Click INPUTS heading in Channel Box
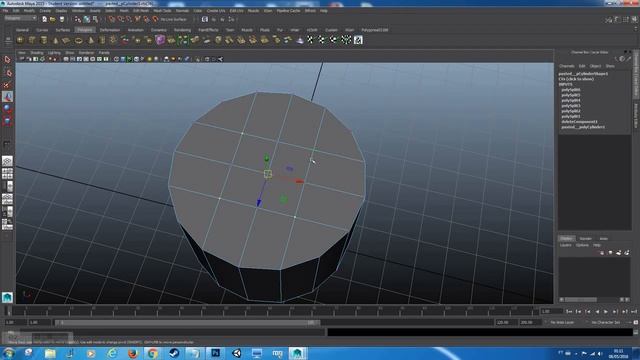Image resolution: width=640 pixels, height=360 pixels. [x=565, y=84]
